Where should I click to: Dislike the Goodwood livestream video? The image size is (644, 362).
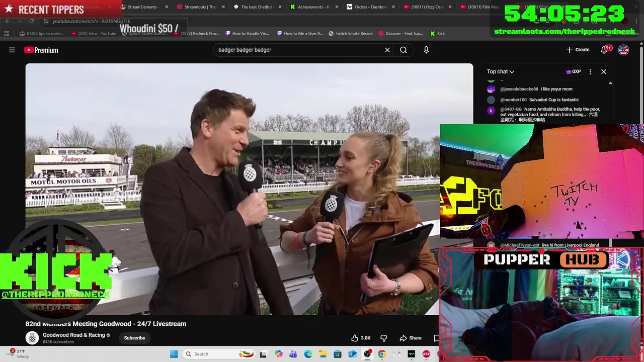383,338
